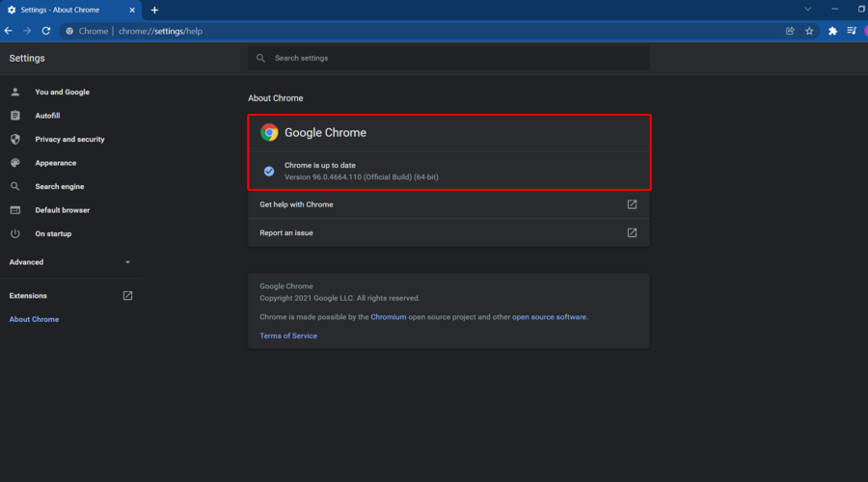Screen dimensions: 868x482
Task: Click the settings gear icon on the tab
Action: pos(12,10)
